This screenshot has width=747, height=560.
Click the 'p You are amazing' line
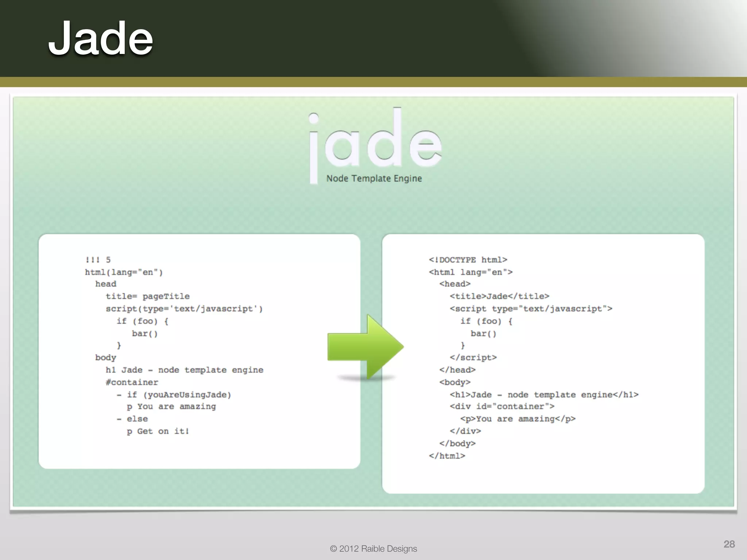point(171,407)
